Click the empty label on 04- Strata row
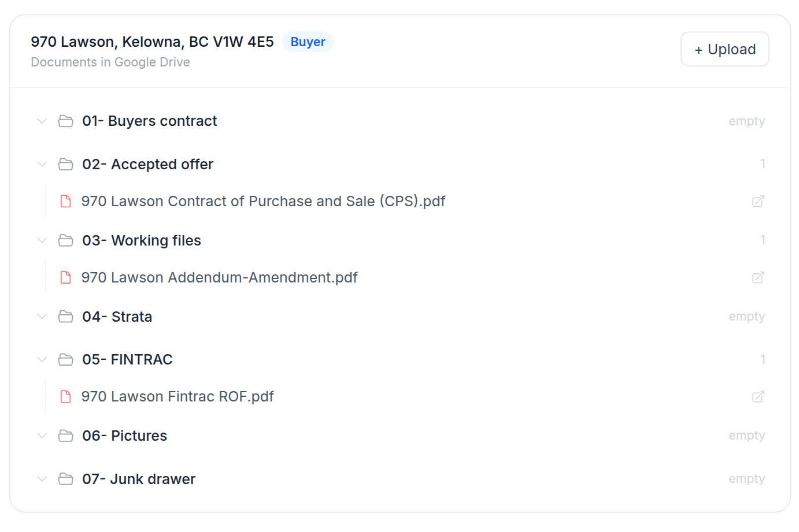Viewport: 799px width, 532px height. pyautogui.click(x=746, y=316)
